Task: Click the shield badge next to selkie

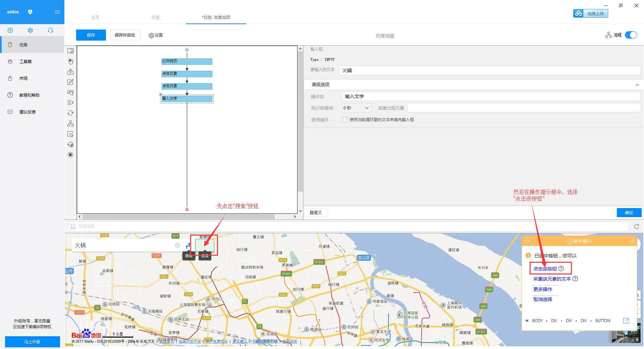Action: pos(30,12)
